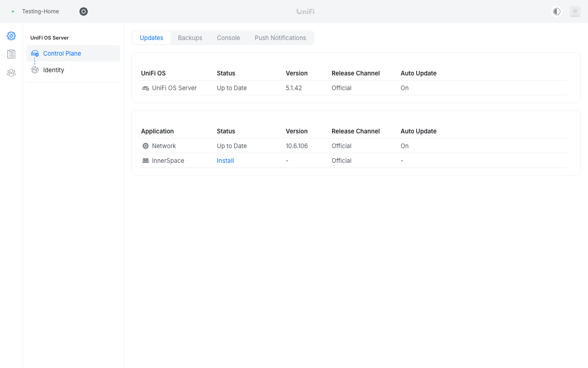Click Auto Update On for Network
Image resolution: width=588 pixels, height=368 pixels.
(405, 146)
